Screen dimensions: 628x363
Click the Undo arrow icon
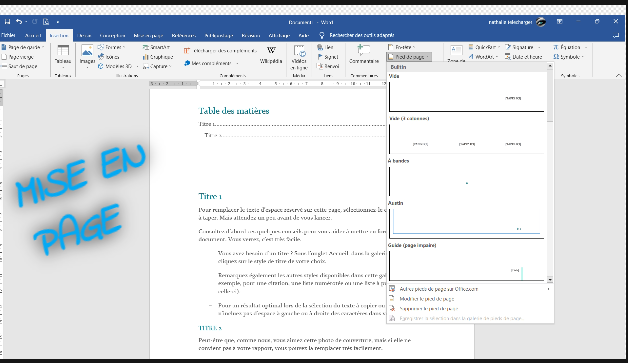coord(19,22)
